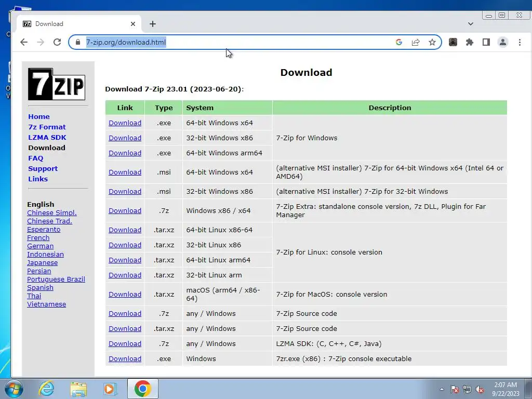Open the Windows Start menu
This screenshot has height=399, width=532.
pyautogui.click(x=14, y=389)
